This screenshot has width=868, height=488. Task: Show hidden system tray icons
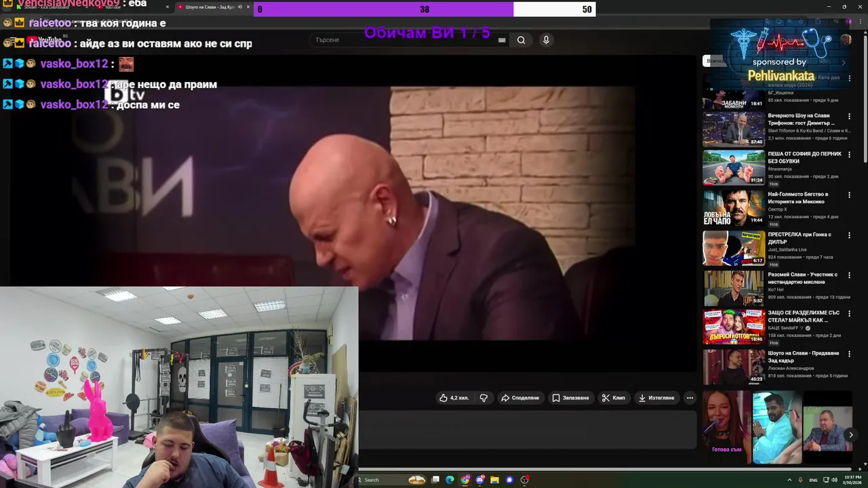pos(789,480)
